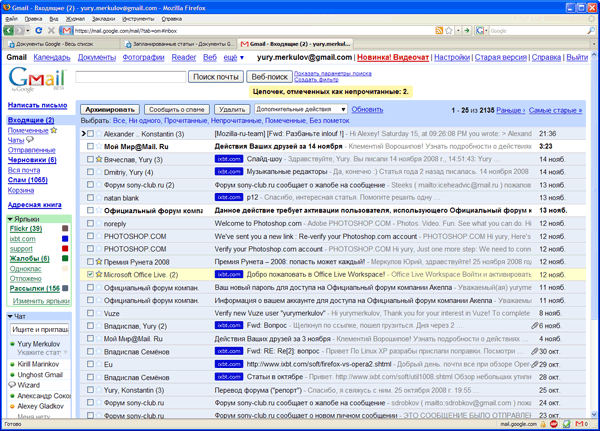Open the back button history dropdown arrow
This screenshot has height=431, width=600.
coord(28,31)
